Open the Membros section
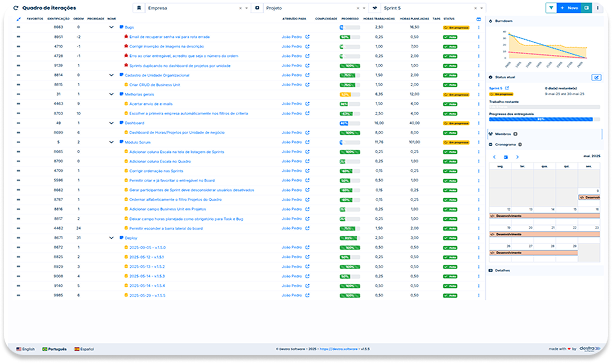The image size is (612, 363). tap(545, 134)
